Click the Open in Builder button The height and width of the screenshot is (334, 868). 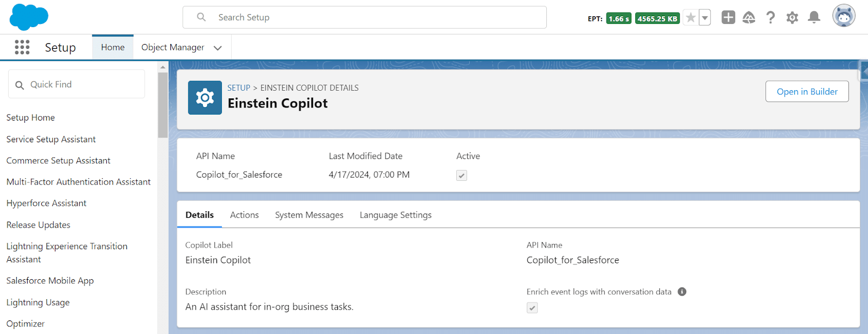pyautogui.click(x=807, y=92)
